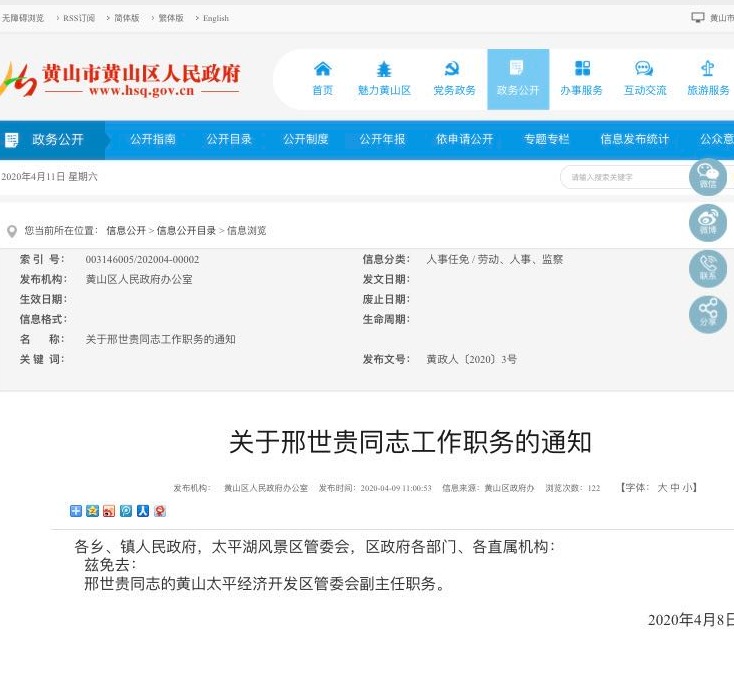Click the 浏览次数 view count 122
This screenshot has width=734, height=690.
click(x=594, y=488)
